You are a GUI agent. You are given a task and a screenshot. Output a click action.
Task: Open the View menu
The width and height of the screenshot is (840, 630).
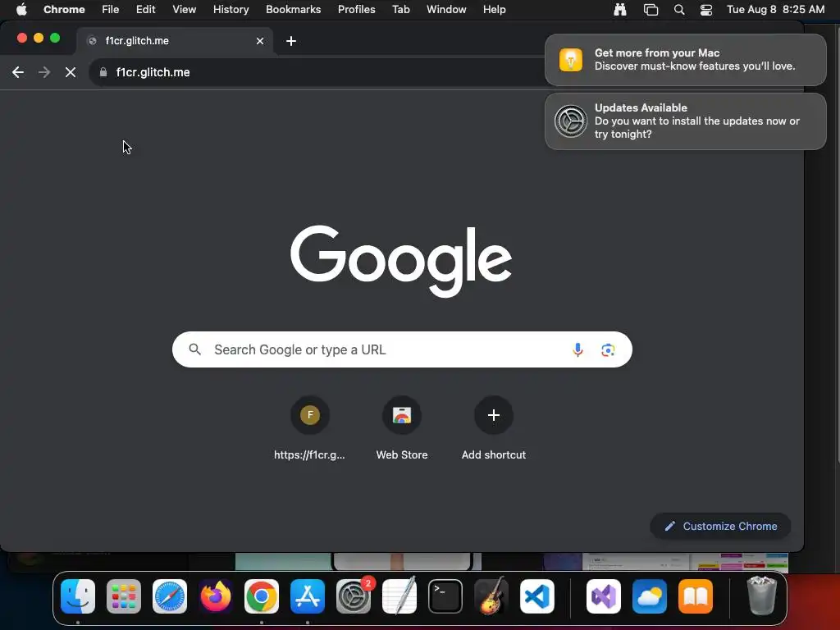(185, 10)
